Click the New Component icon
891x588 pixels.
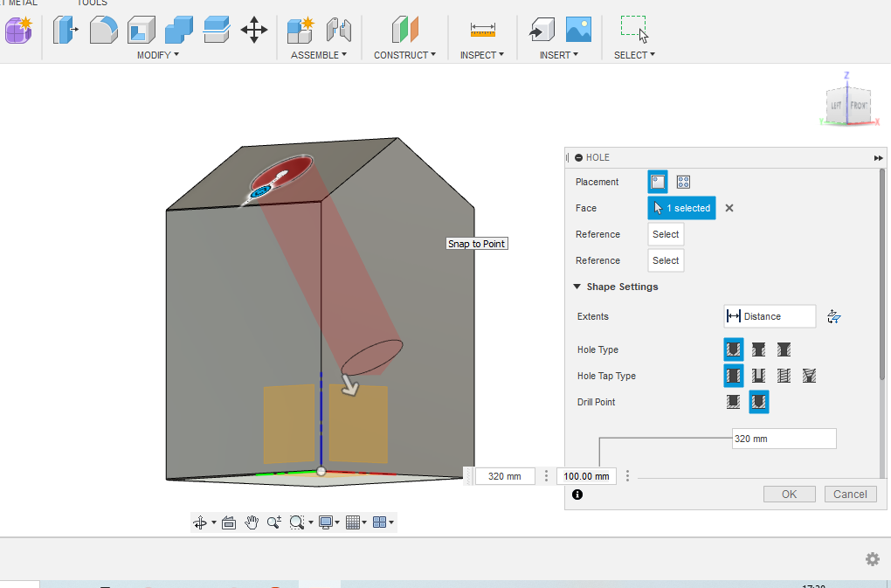[x=300, y=30]
